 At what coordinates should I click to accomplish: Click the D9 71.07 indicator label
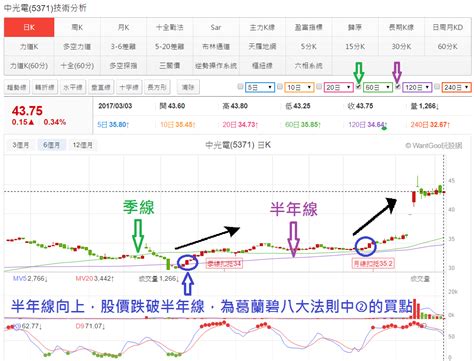(90, 326)
